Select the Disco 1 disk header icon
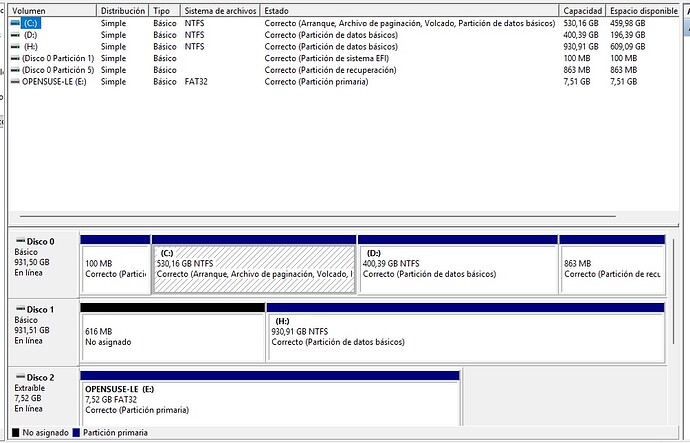 [x=19, y=310]
